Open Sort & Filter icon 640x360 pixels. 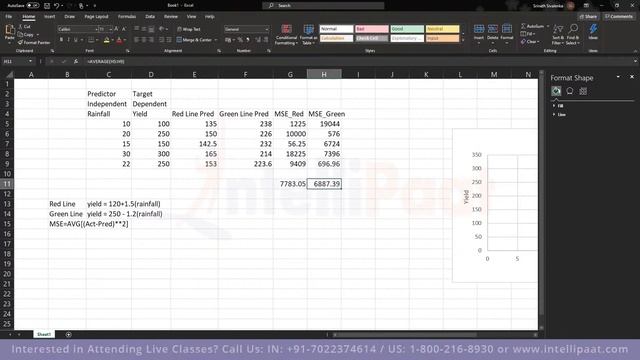click(558, 29)
